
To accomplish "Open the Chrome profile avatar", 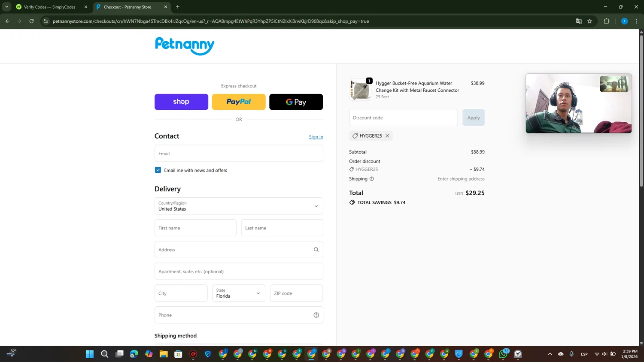I will [625, 21].
